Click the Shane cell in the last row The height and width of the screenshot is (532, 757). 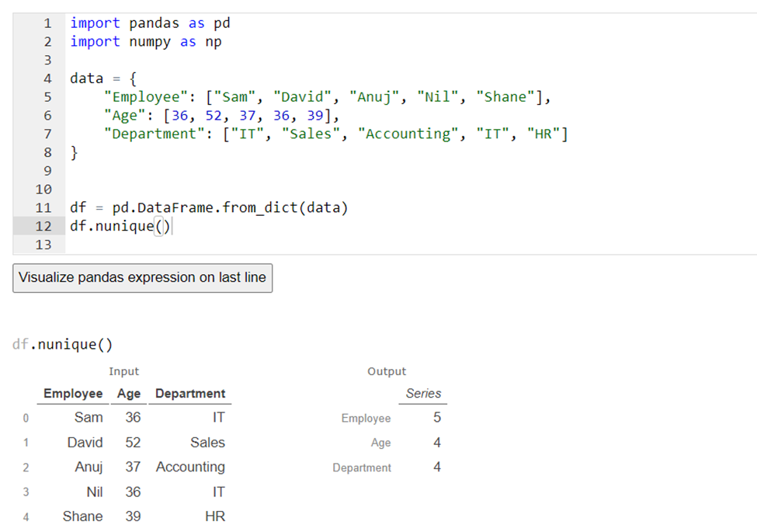pyautogui.click(x=82, y=516)
